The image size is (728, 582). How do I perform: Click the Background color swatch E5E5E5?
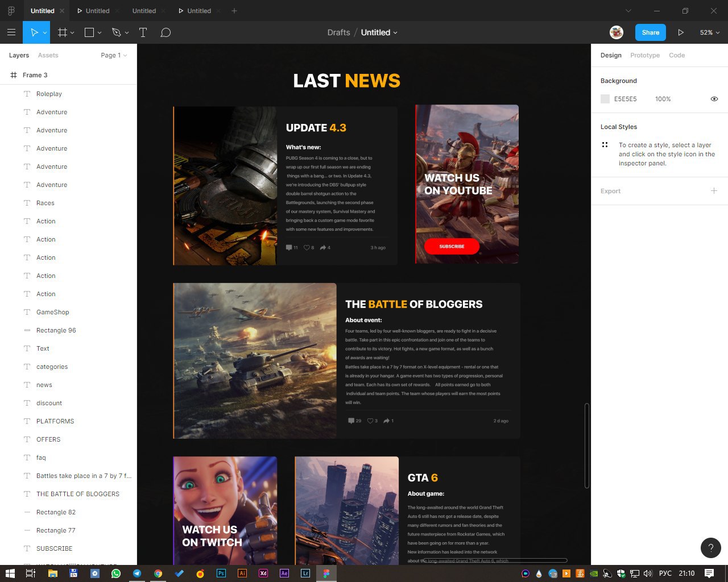pos(605,99)
